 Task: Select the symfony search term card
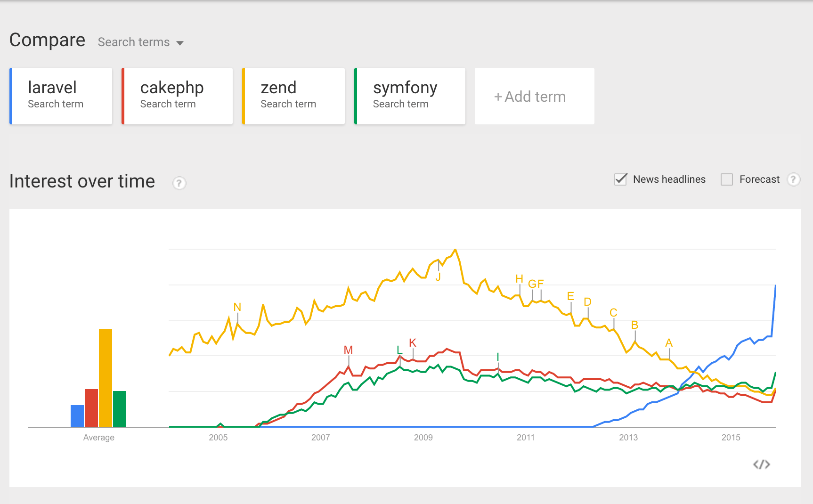point(410,96)
